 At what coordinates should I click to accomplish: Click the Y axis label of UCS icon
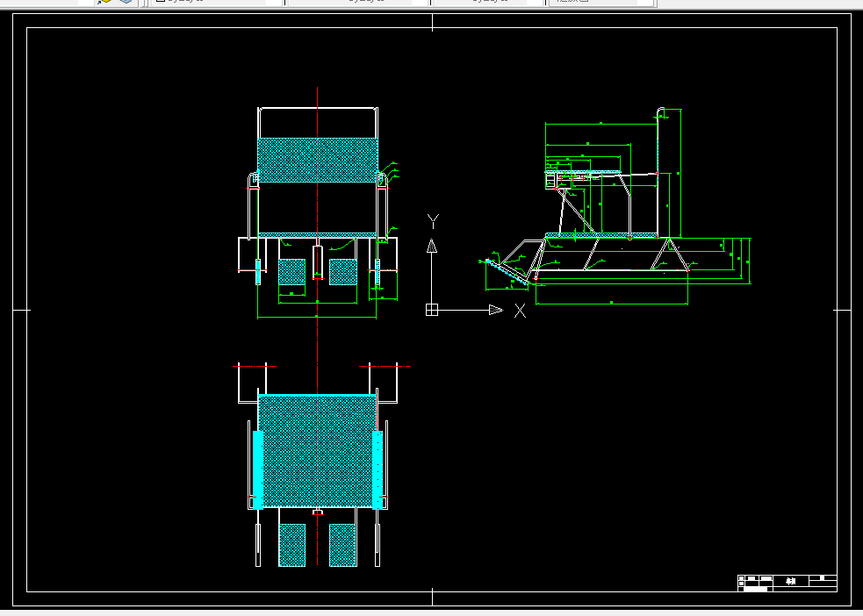click(x=433, y=222)
